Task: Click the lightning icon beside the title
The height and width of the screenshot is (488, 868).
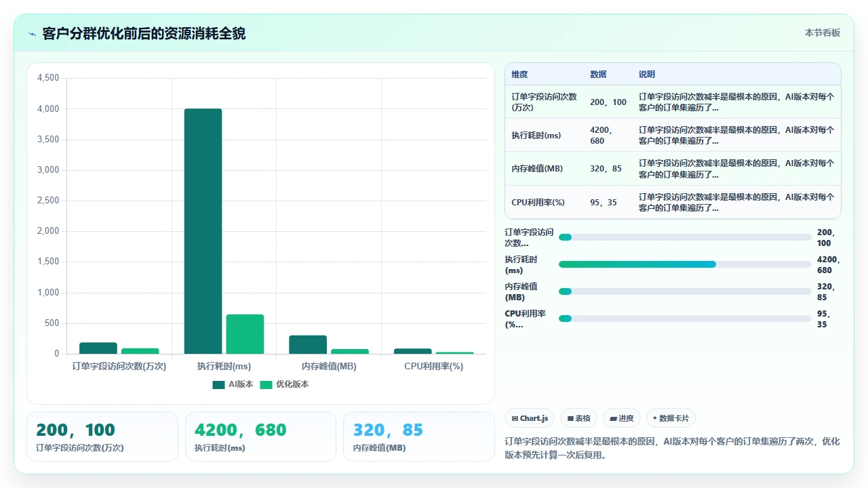Action: [x=32, y=34]
